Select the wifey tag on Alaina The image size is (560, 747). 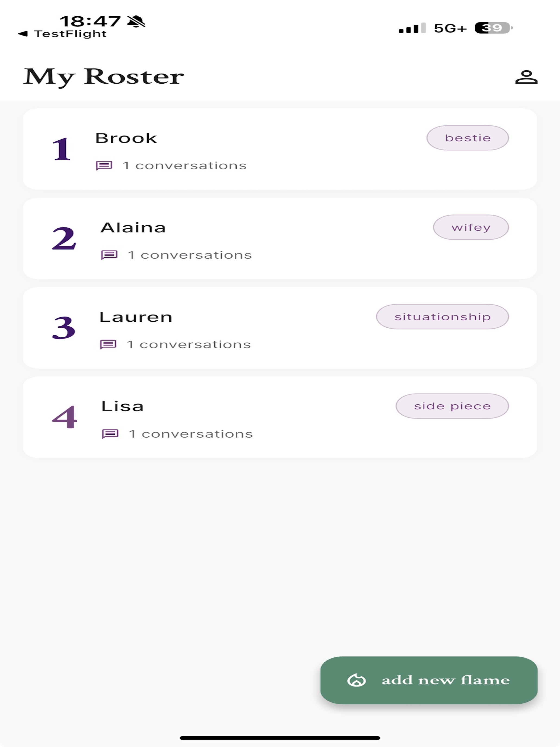tap(471, 227)
